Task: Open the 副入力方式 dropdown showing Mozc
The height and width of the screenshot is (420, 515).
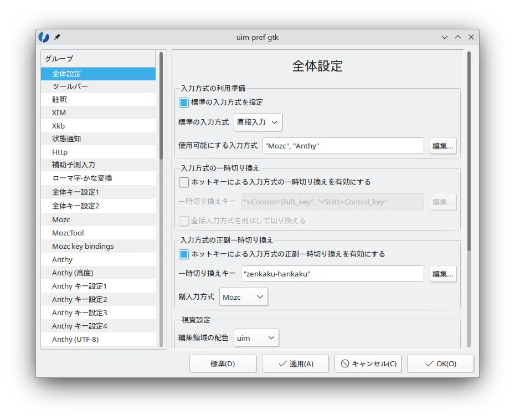Action: 243,297
